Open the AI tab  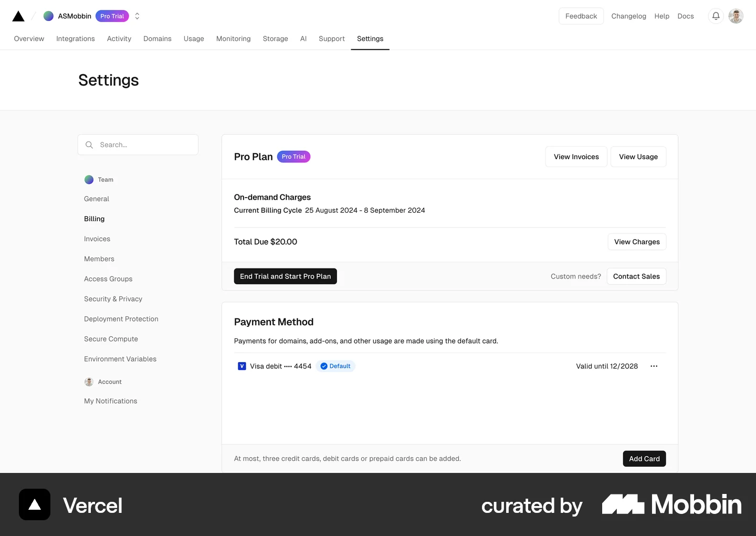[303, 39]
